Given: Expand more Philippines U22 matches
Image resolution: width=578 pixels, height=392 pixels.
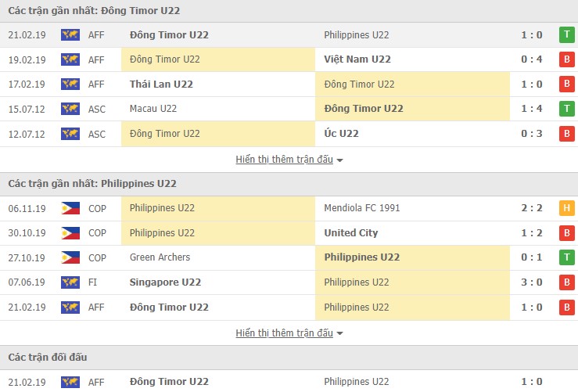Looking at the screenshot, I should click(x=289, y=333).
